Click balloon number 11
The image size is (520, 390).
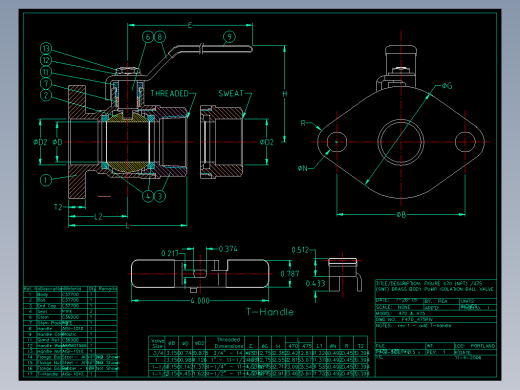[46, 72]
